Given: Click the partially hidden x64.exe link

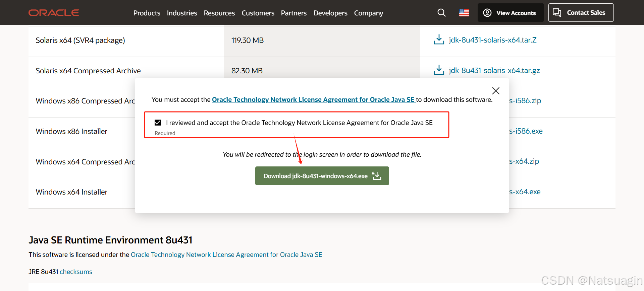Looking at the screenshot, I should point(525,192).
